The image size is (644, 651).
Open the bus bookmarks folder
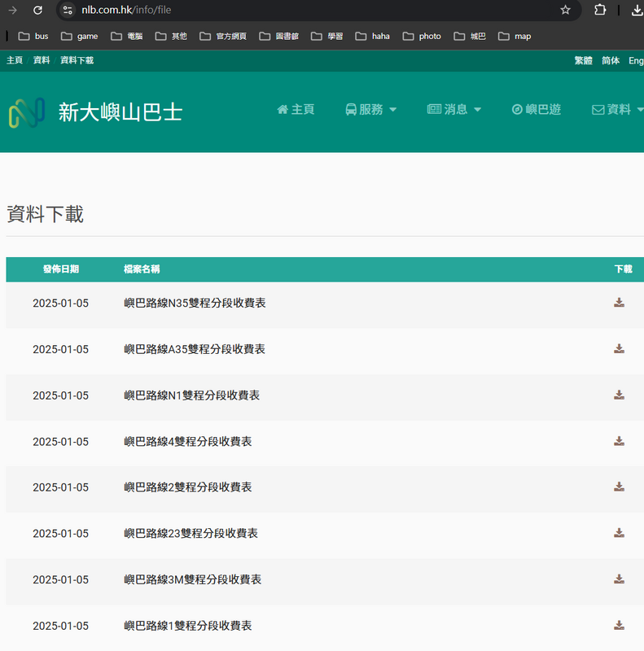point(33,36)
